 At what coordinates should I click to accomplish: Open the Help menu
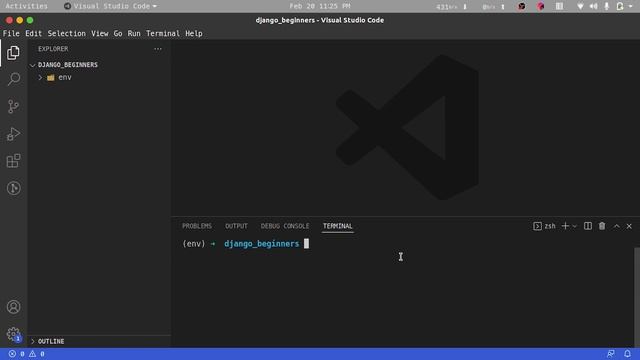point(194,33)
